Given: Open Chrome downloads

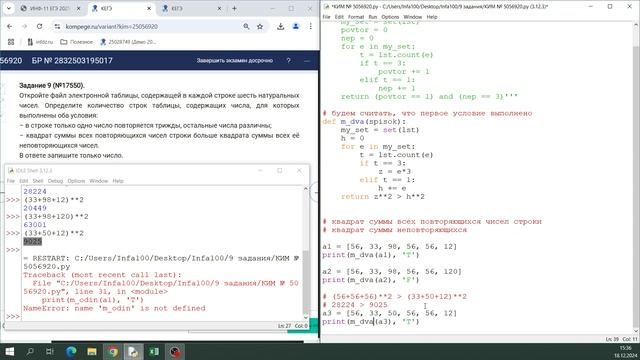Looking at the screenshot, I should pyautogui.click(x=280, y=26).
